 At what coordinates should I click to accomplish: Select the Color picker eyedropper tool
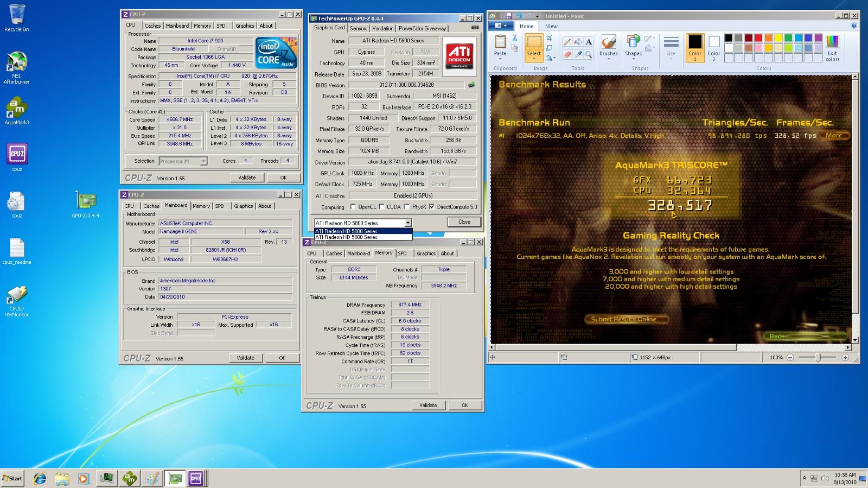pos(578,54)
